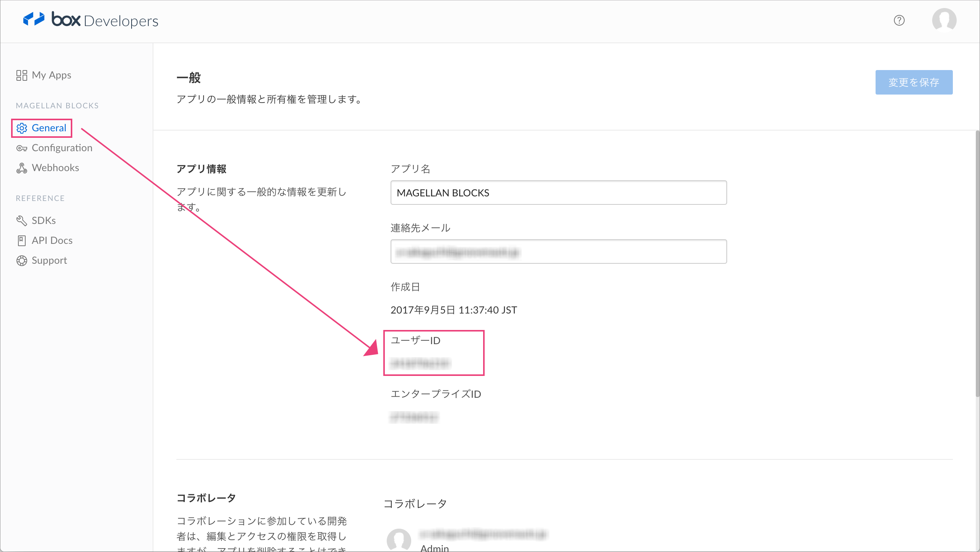Click the API Docs book icon

pos(21,240)
